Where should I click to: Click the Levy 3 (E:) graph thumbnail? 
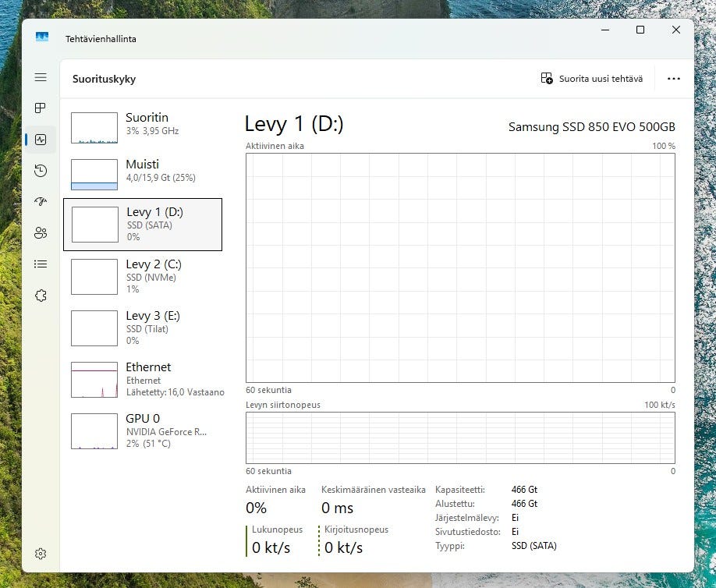[x=94, y=328]
